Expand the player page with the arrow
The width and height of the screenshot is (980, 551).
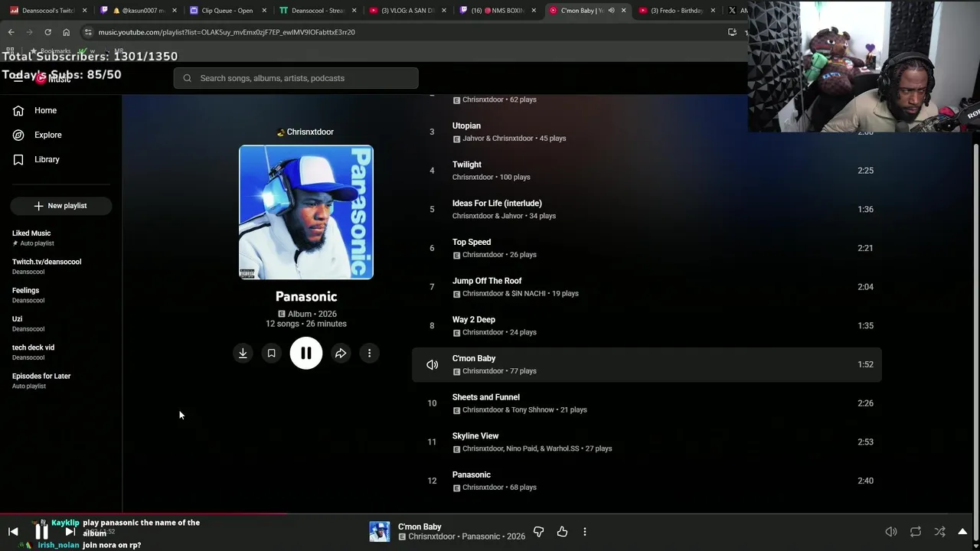coord(962,532)
